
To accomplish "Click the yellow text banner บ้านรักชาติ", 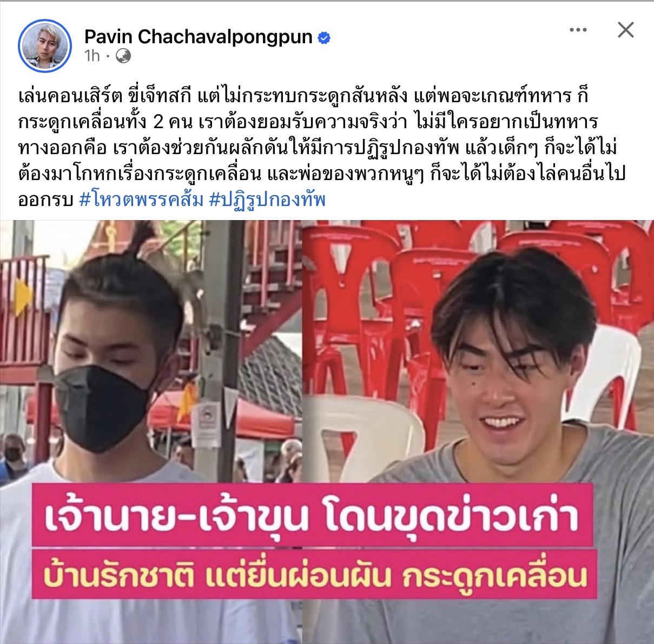I will coord(314,575).
